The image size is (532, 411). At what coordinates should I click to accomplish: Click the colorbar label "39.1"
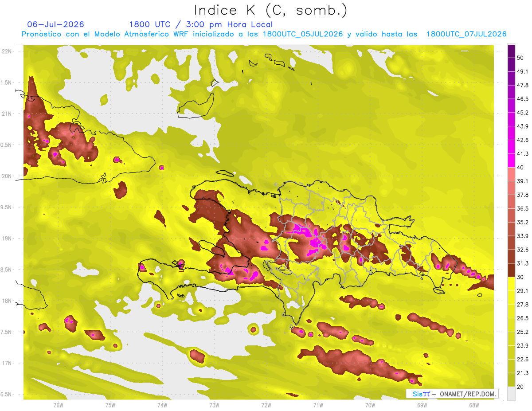[x=523, y=181]
